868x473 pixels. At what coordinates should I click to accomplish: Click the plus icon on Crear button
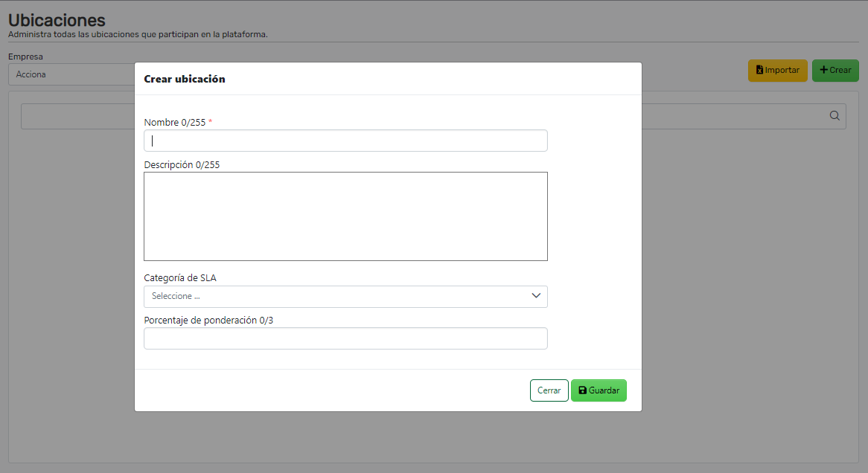[x=823, y=70]
